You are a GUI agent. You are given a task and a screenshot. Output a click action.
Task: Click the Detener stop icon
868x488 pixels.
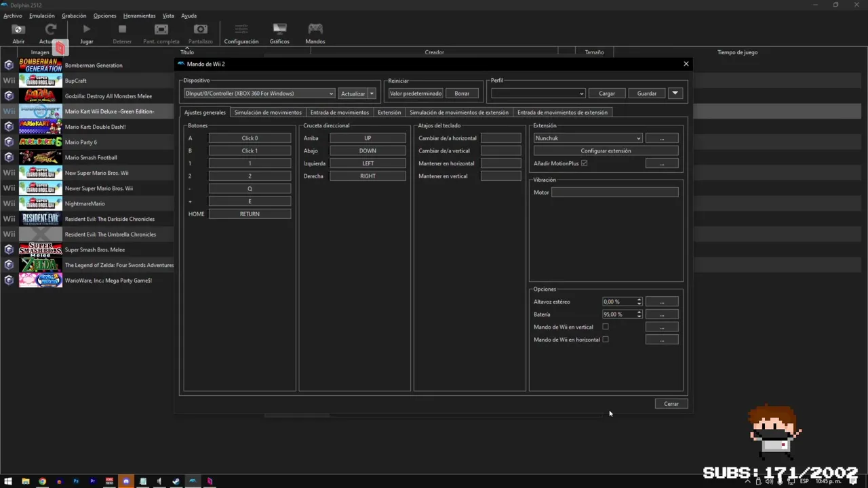click(x=122, y=29)
